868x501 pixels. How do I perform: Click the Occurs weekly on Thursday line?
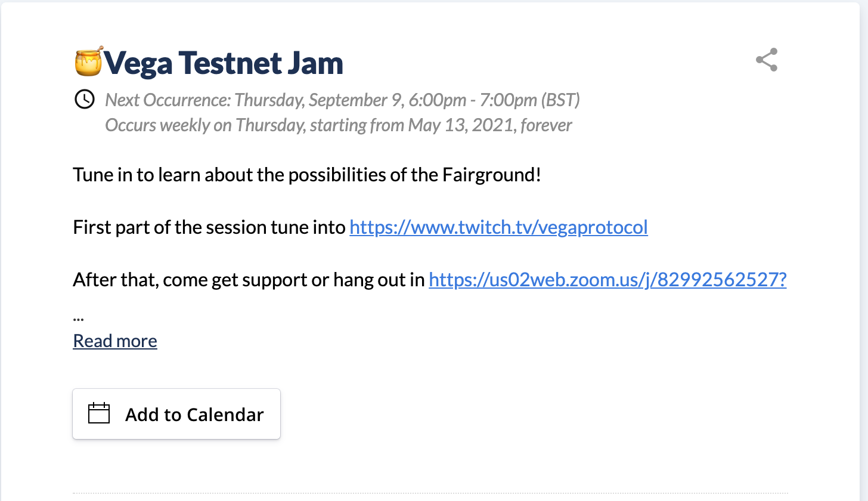point(339,125)
